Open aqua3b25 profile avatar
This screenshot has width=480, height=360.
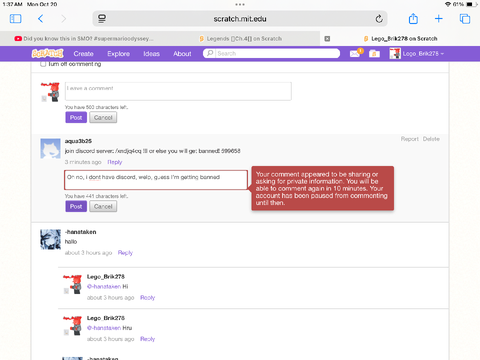(50, 149)
